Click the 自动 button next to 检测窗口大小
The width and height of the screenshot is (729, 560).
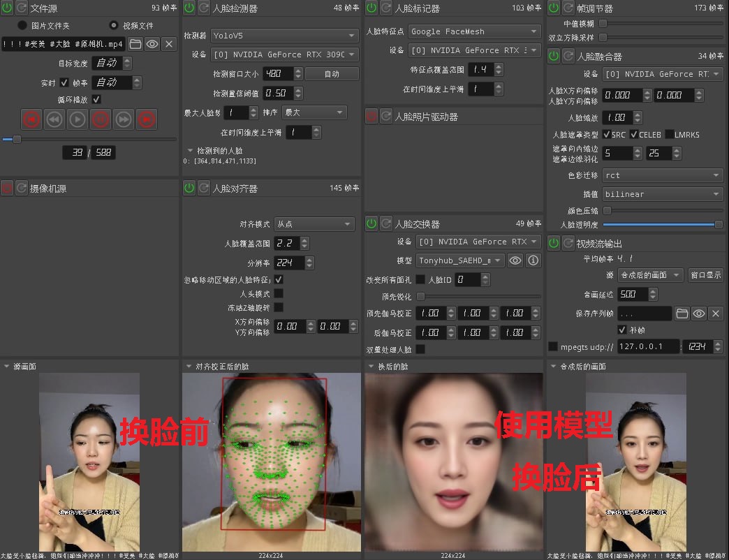pyautogui.click(x=332, y=73)
